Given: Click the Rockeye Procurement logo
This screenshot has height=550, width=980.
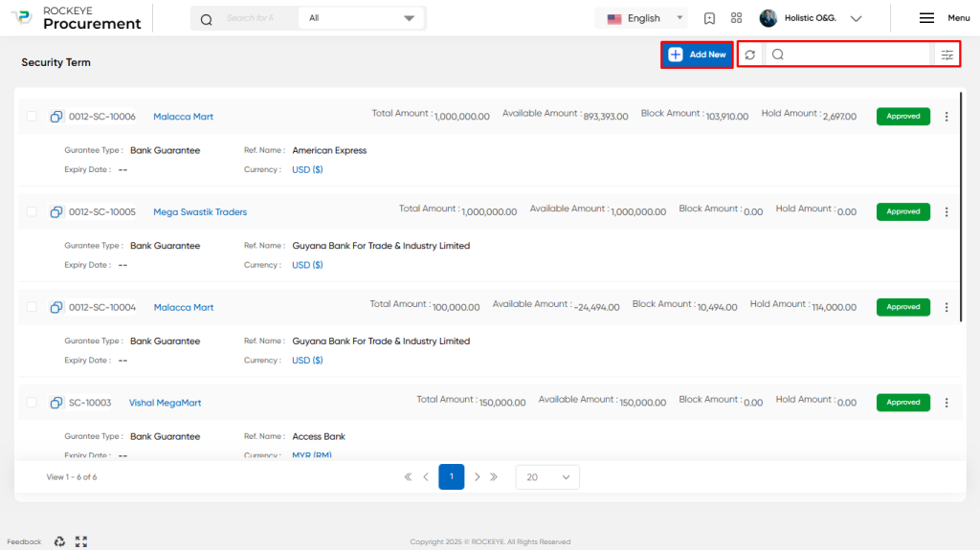Looking at the screenshot, I should pyautogui.click(x=77, y=18).
